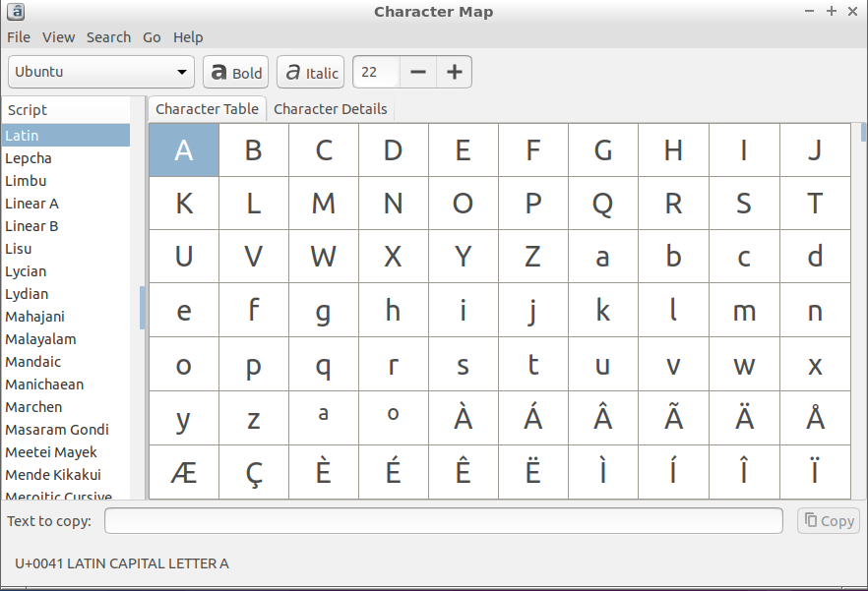868x591 pixels.
Task: Increase font size with the plus button
Action: [454, 72]
